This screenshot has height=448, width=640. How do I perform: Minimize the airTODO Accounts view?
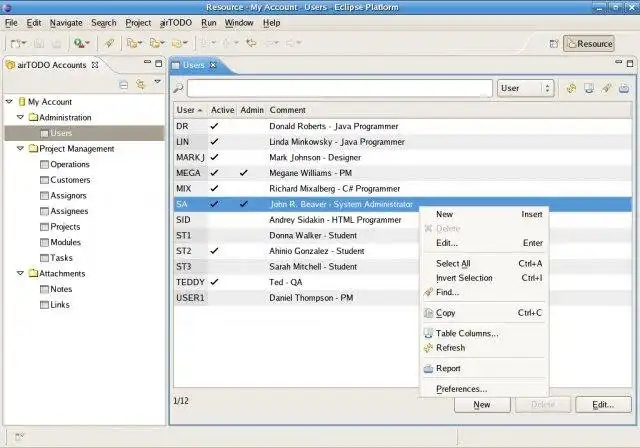pyautogui.click(x=147, y=62)
